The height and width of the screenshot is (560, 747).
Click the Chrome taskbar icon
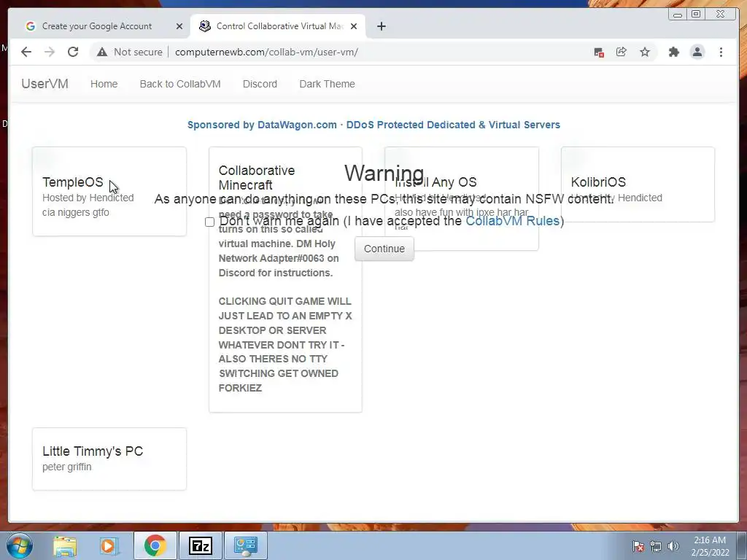[155, 545]
